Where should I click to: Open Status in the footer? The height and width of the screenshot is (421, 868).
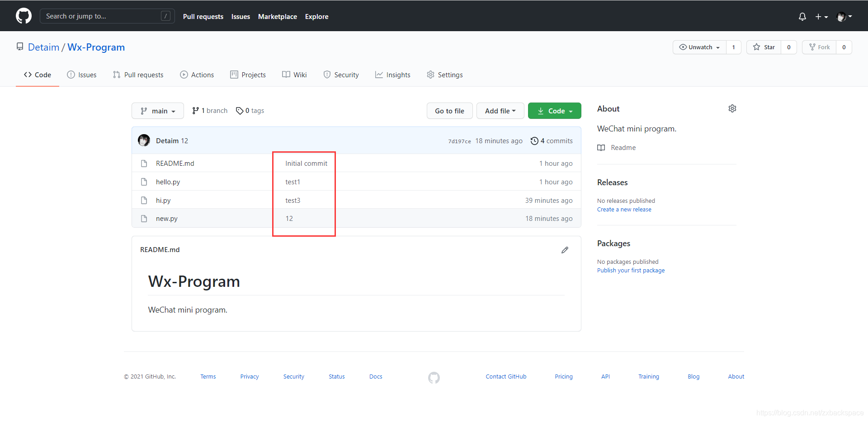[336, 377]
